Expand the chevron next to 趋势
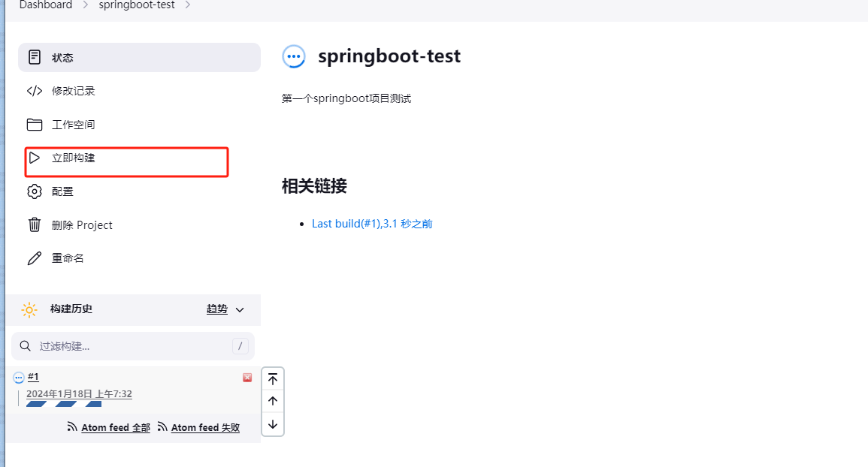The image size is (868, 467). click(x=240, y=310)
